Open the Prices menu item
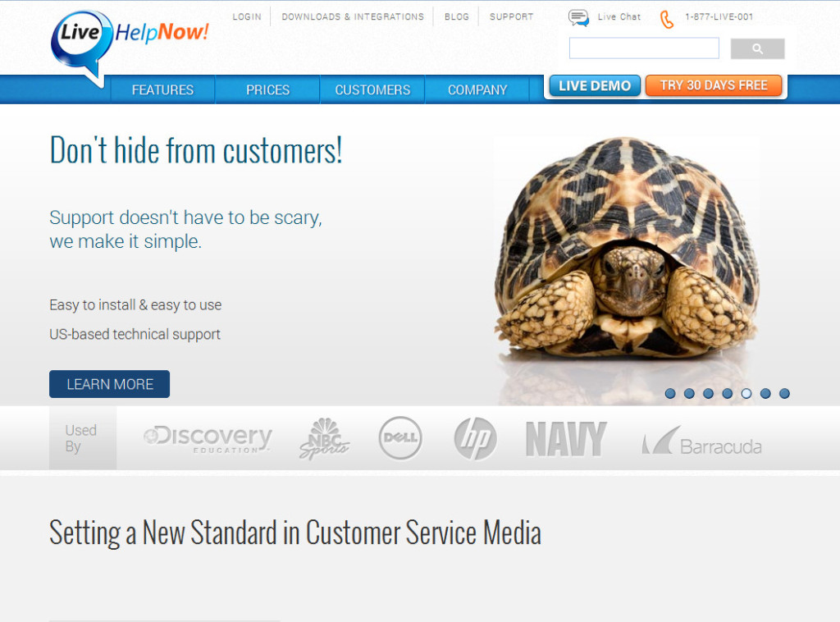840x622 pixels. click(268, 90)
